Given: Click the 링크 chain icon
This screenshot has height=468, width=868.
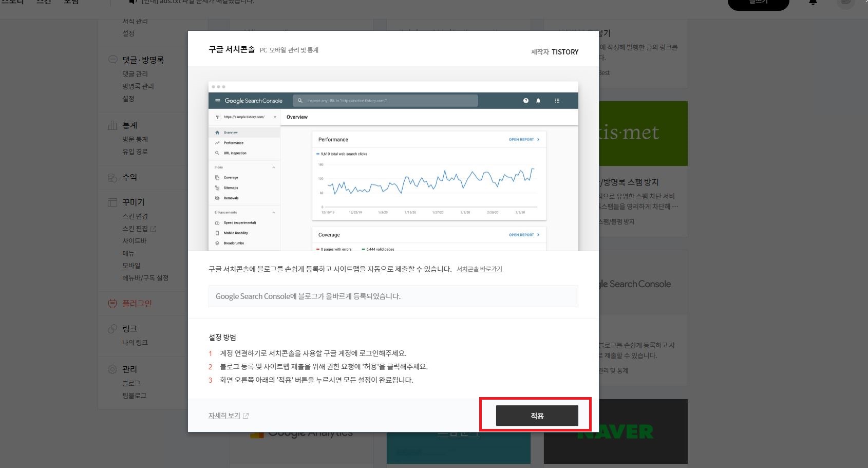Looking at the screenshot, I should tap(112, 329).
